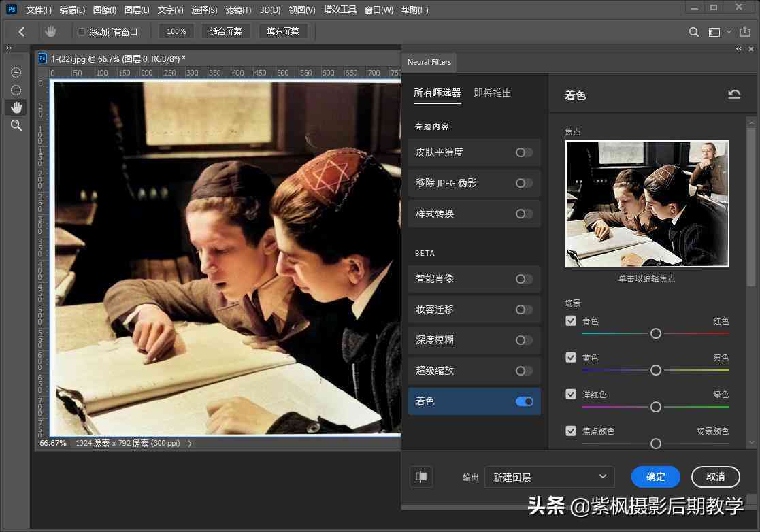Open the 增效工具 menu
Screen dimensions: 760x532
coord(340,10)
